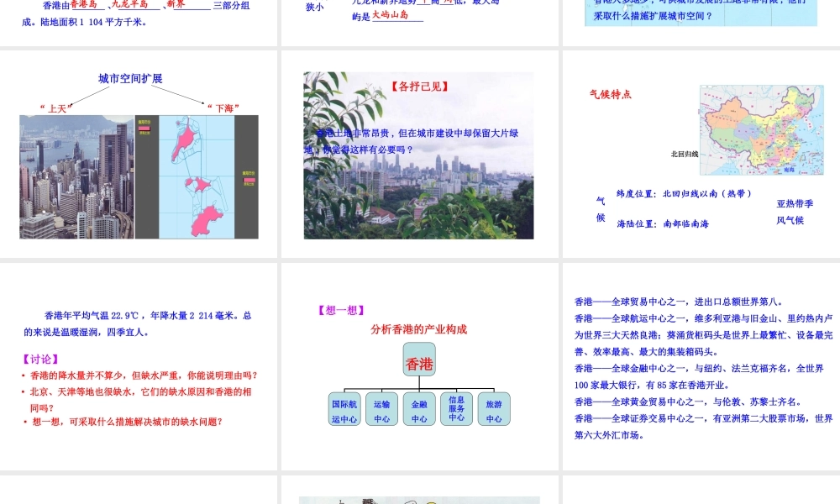The width and height of the screenshot is (840, 504).
Task: Click the Hong Kong skyscraper photo
Action: coord(77,176)
